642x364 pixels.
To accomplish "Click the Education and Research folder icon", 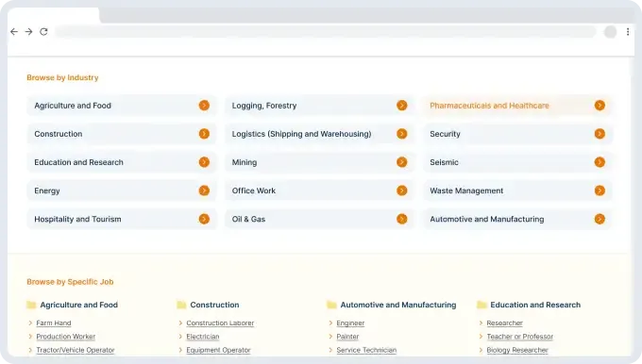I will pos(481,305).
